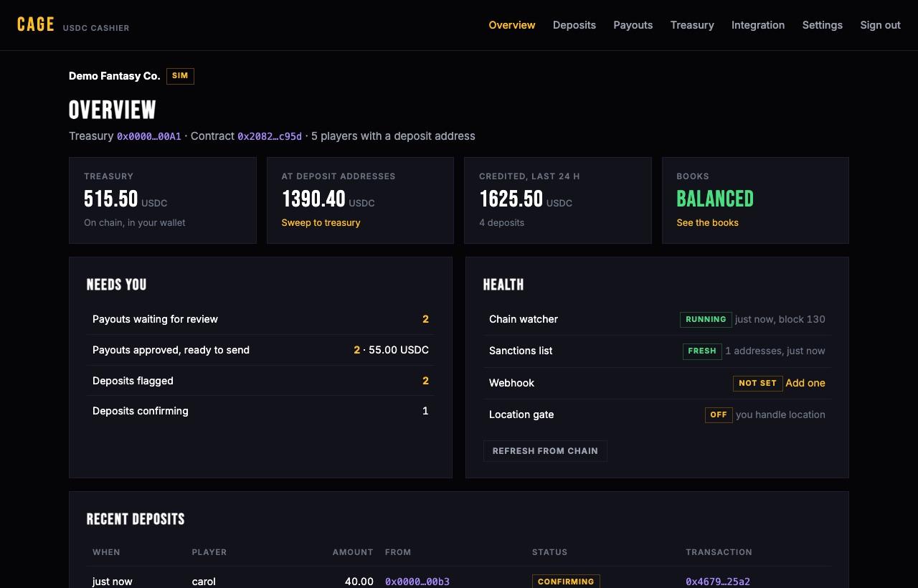The height and width of the screenshot is (588, 918).
Task: Click the Sanctions list label
Action: click(521, 351)
